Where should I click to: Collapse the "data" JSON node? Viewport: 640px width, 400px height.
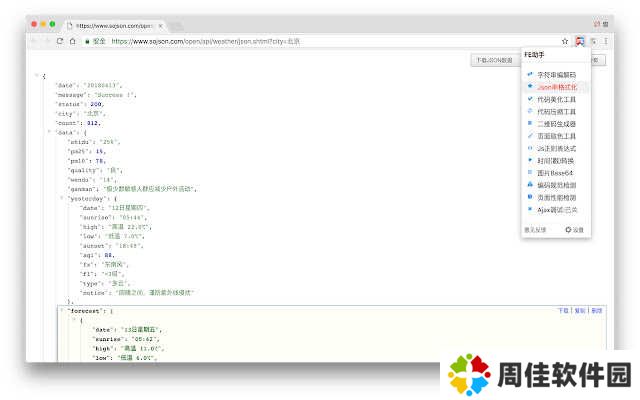pyautogui.click(x=48, y=132)
